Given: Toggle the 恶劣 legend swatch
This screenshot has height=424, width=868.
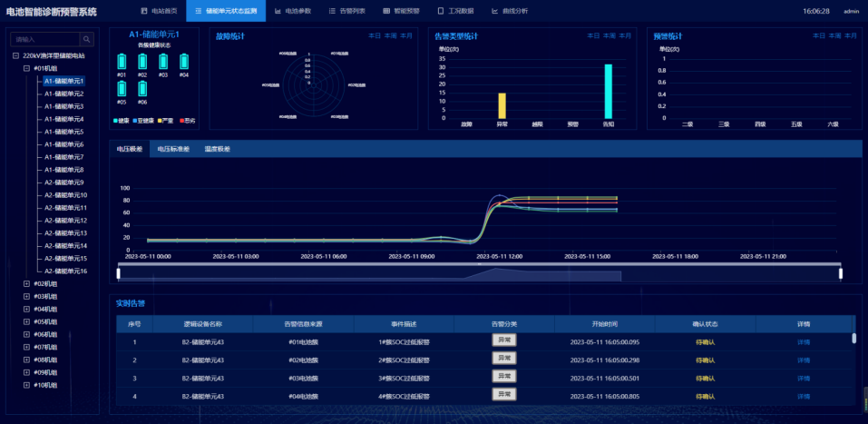Looking at the screenshot, I should tap(180, 121).
